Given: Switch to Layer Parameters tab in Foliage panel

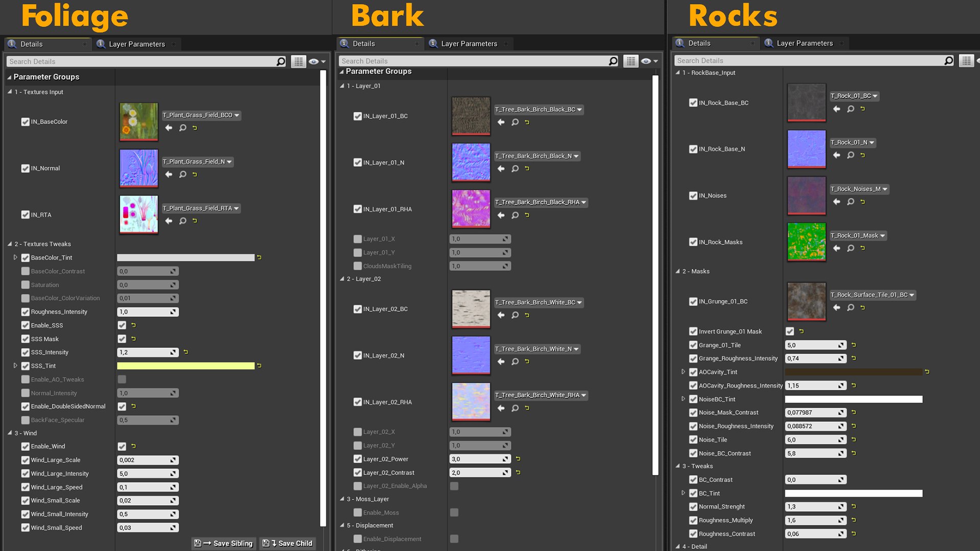Looking at the screenshot, I should pyautogui.click(x=137, y=44).
